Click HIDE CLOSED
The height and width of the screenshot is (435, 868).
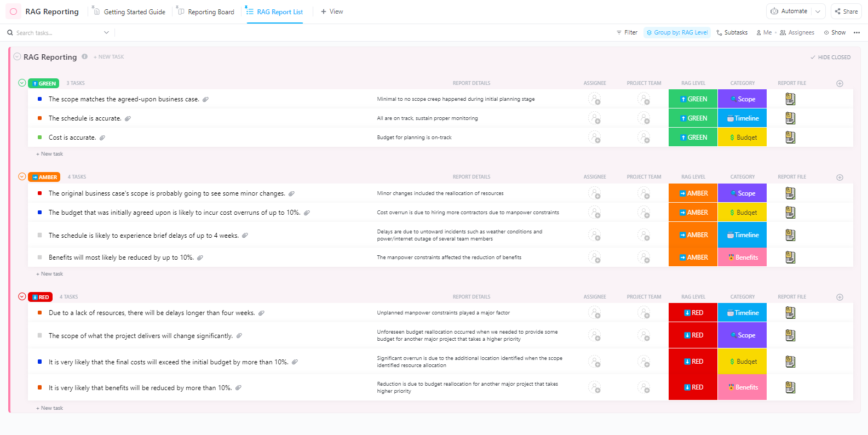830,57
